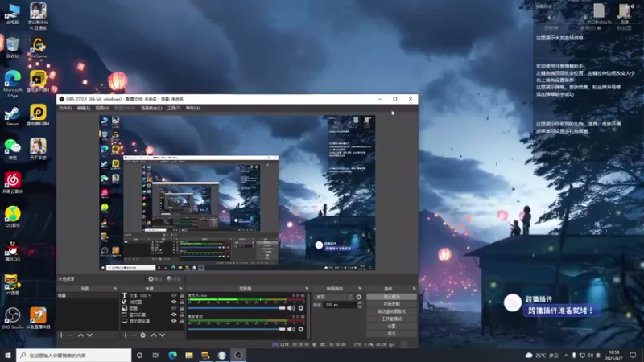644x362 pixels.
Task: Remove the selected scene with the minus icon
Action: coord(70,335)
